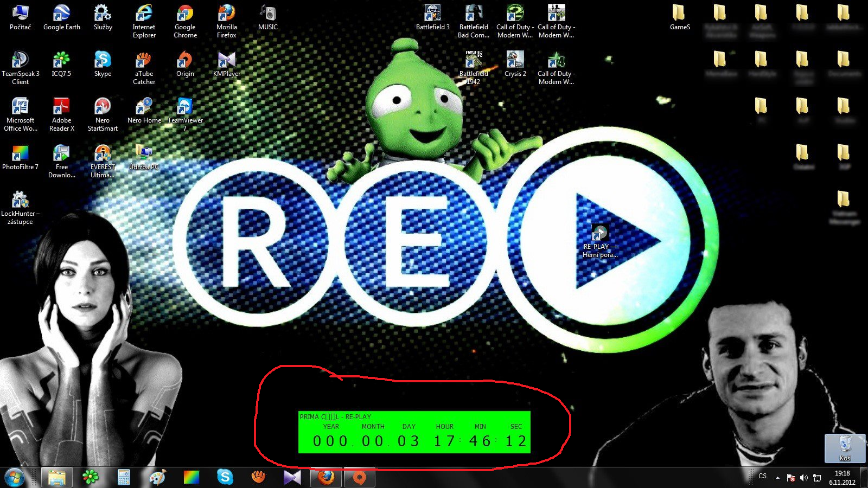Click the hour value 17 in the countdown
This screenshot has height=488, width=868.
(x=444, y=441)
